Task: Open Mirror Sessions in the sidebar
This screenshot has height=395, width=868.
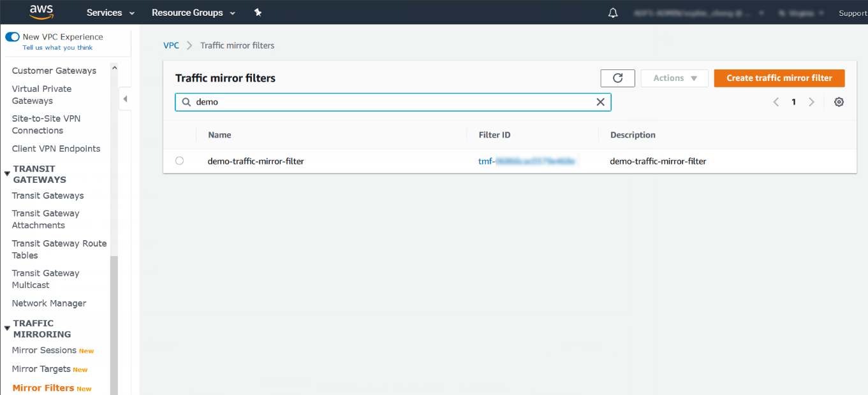Action: (x=44, y=350)
